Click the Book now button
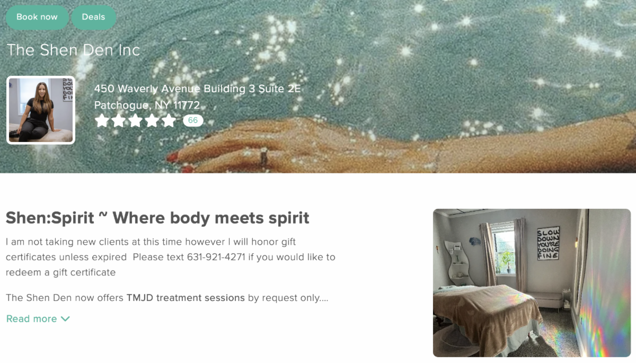 coord(37,17)
